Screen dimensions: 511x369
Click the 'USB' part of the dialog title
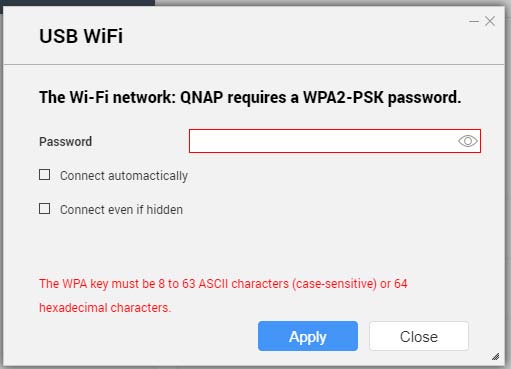pos(59,36)
